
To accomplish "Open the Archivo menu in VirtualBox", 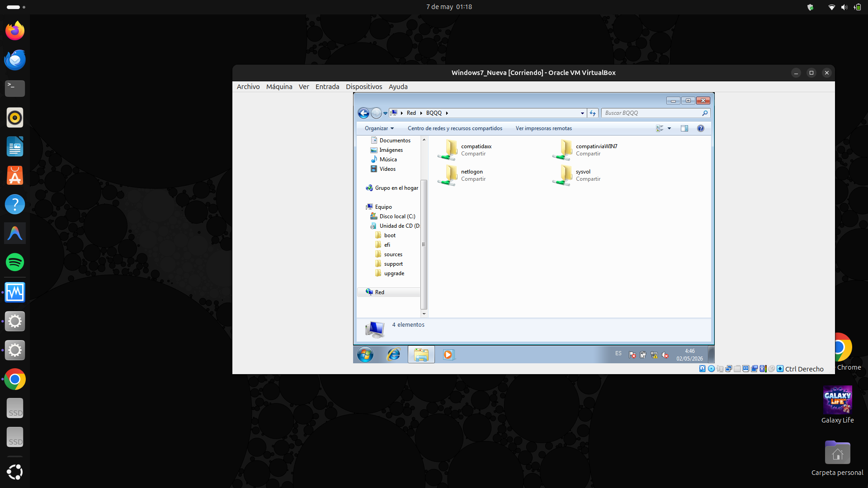I will [x=248, y=87].
